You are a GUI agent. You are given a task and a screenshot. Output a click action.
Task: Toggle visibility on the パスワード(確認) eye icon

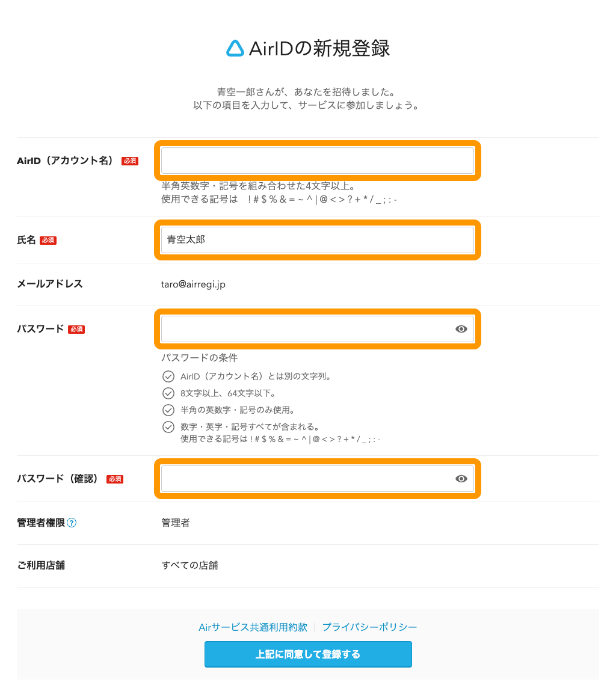(461, 479)
